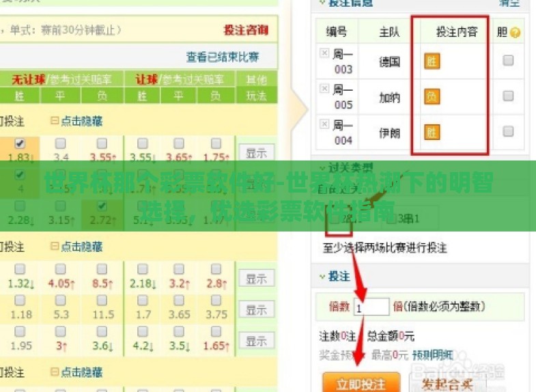Screen dimensions: 536x392
Task: Click 显示 in the 1.83 odds row
Action: pyautogui.click(x=256, y=154)
